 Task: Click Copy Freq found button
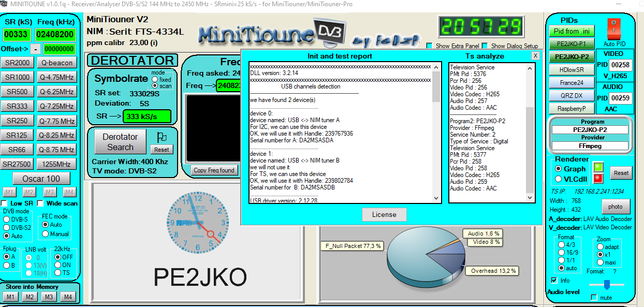click(214, 170)
